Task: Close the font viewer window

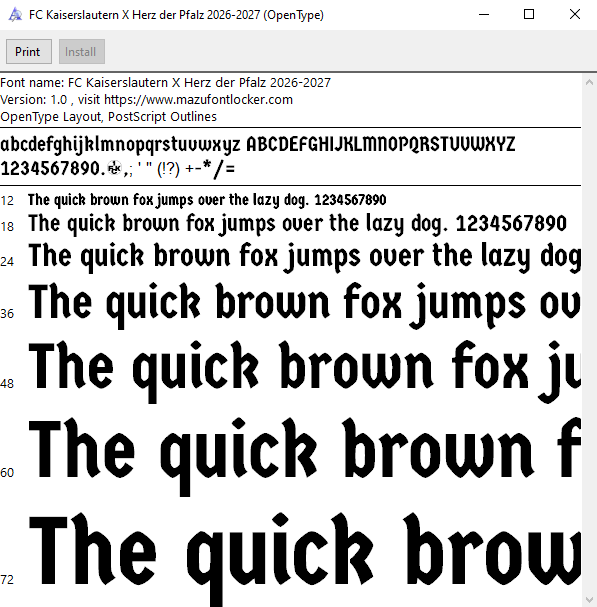Action: (575, 15)
